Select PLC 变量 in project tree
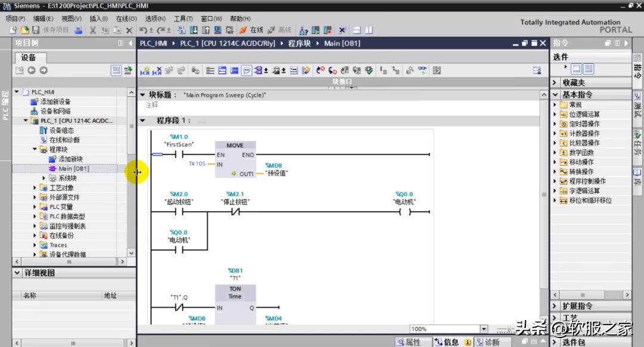This screenshot has width=644, height=347. pyautogui.click(x=61, y=206)
